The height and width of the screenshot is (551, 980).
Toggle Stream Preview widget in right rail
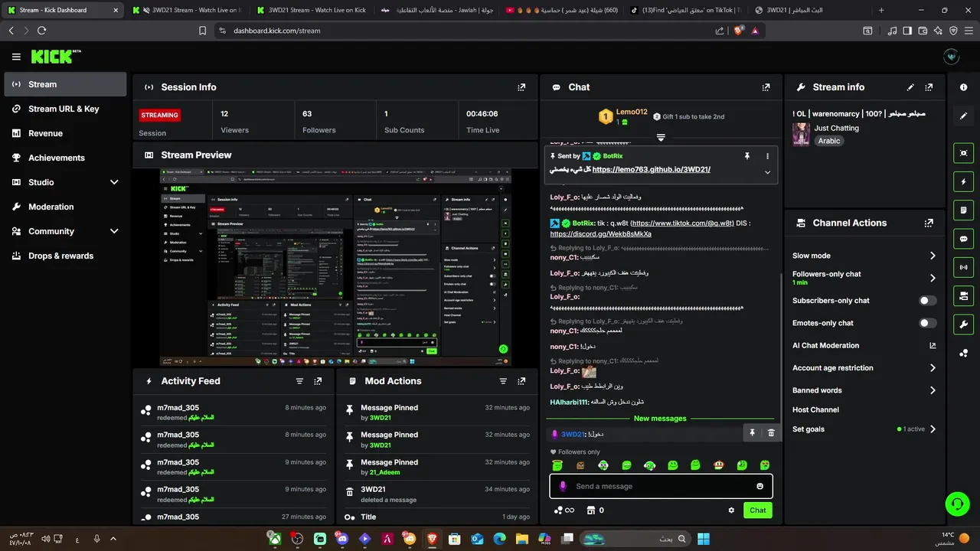point(963,153)
